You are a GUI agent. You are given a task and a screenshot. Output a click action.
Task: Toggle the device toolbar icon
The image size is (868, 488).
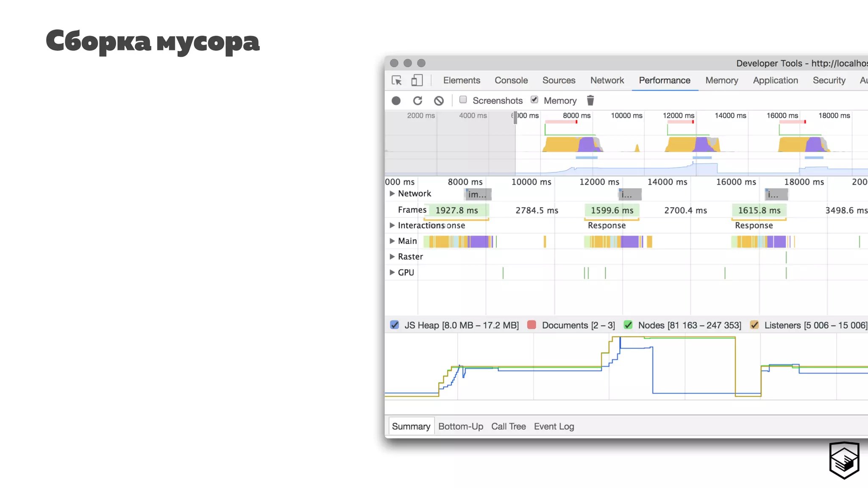(x=417, y=80)
